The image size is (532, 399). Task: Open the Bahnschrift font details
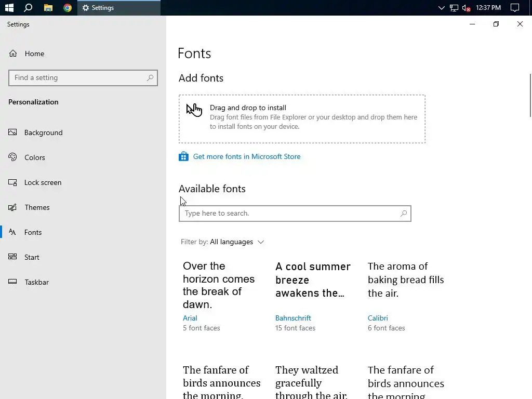pyautogui.click(x=293, y=318)
